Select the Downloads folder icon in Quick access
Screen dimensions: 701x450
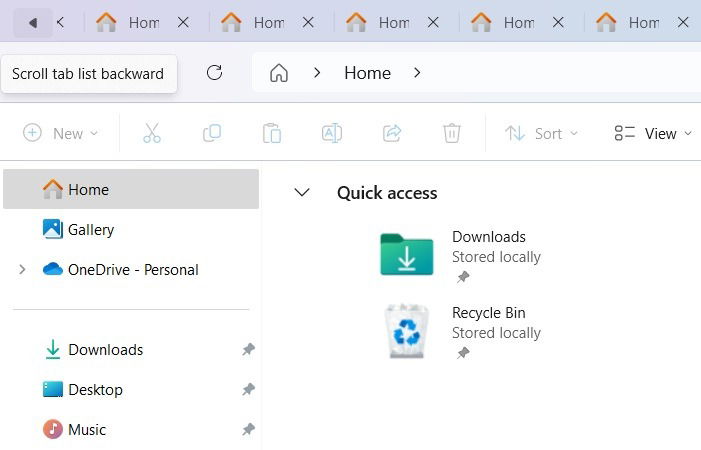click(406, 254)
